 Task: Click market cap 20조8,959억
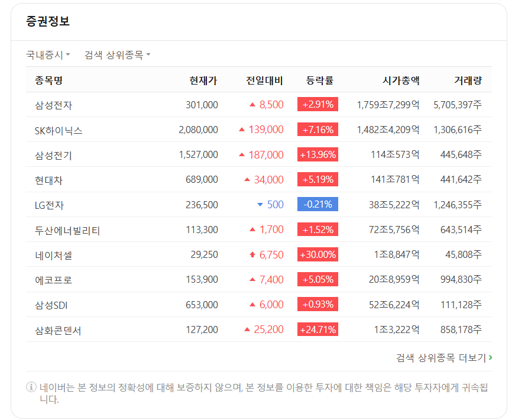394,280
